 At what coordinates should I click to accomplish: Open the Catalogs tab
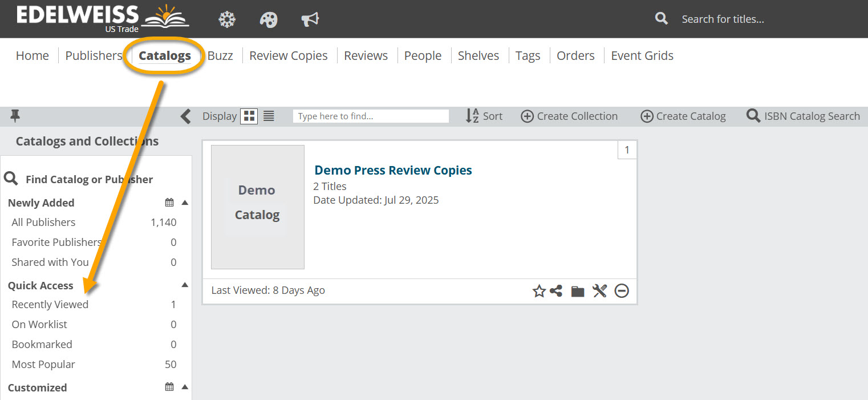tap(165, 56)
